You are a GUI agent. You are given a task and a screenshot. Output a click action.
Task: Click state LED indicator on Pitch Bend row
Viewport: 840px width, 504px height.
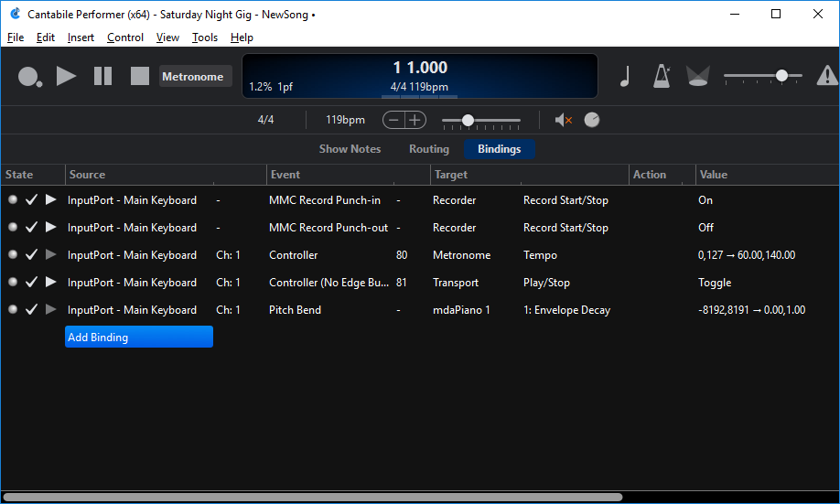pyautogui.click(x=13, y=309)
